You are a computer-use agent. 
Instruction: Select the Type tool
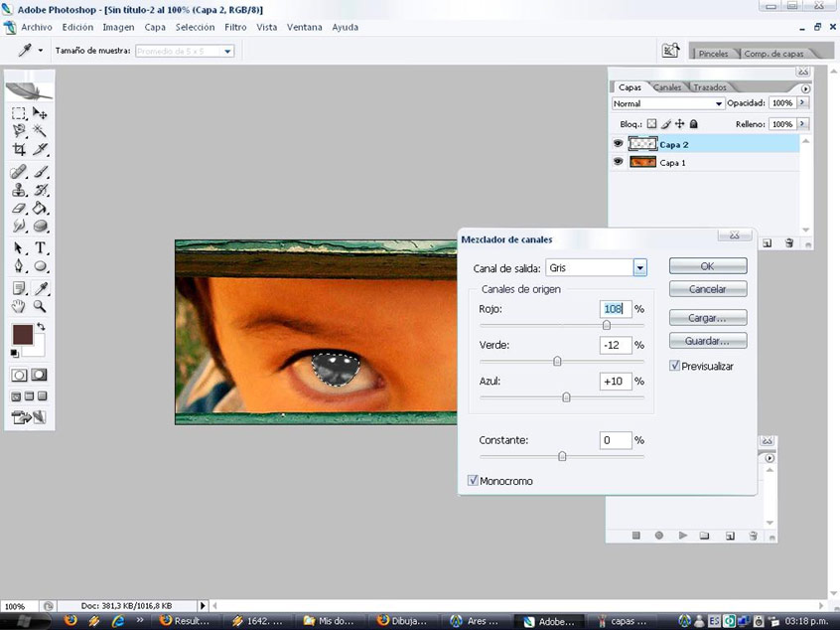(40, 247)
